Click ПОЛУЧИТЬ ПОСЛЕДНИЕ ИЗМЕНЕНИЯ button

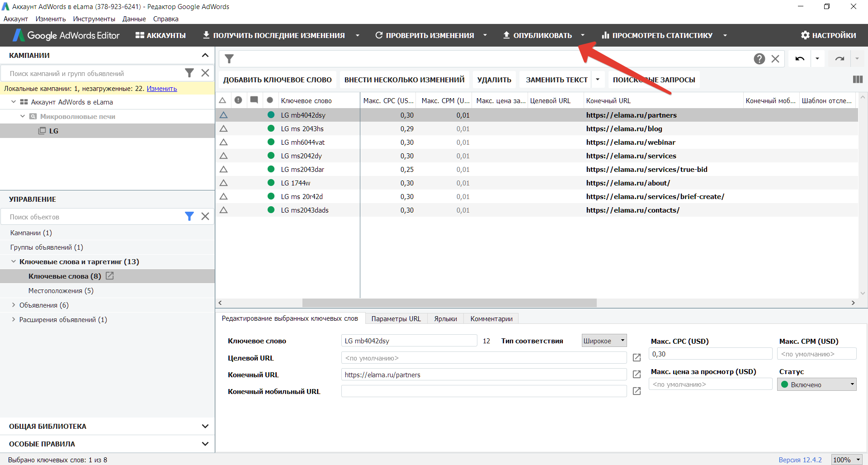(x=274, y=35)
